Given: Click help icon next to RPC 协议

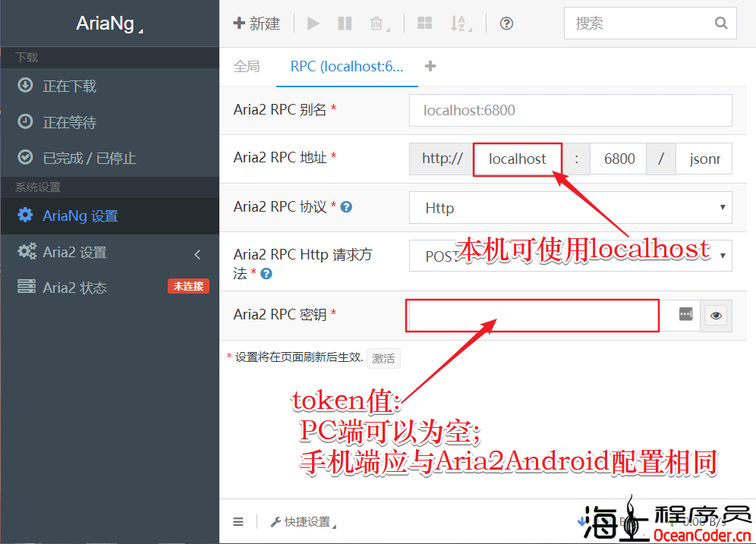Looking at the screenshot, I should 346,207.
